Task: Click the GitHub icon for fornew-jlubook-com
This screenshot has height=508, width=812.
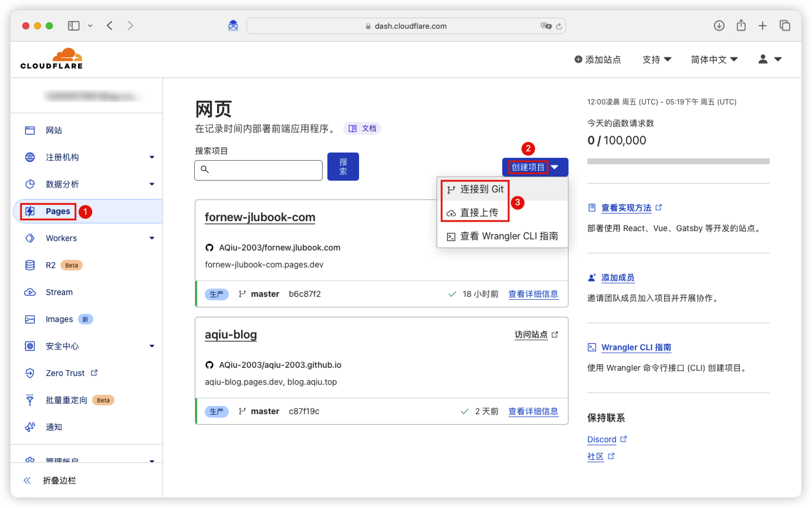Action: (209, 248)
